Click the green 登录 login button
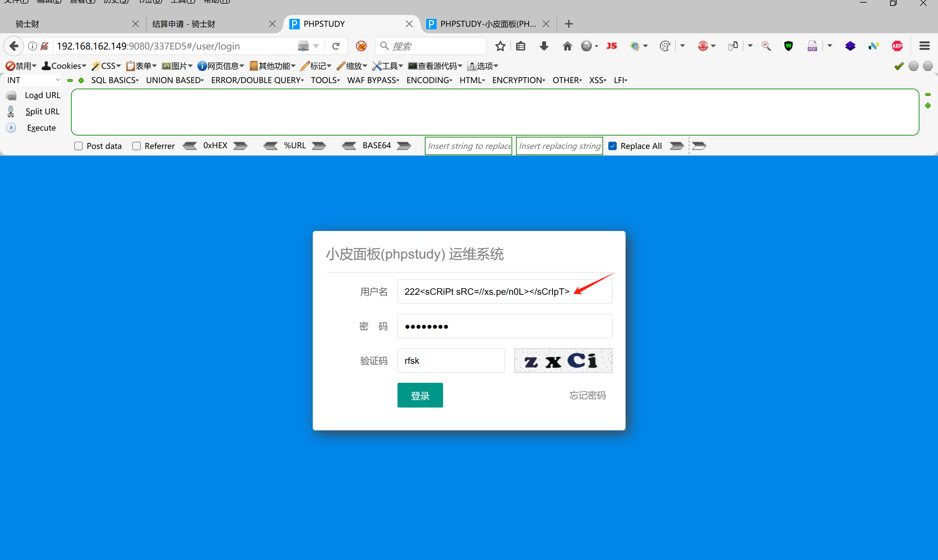This screenshot has width=938, height=560. 420,395
